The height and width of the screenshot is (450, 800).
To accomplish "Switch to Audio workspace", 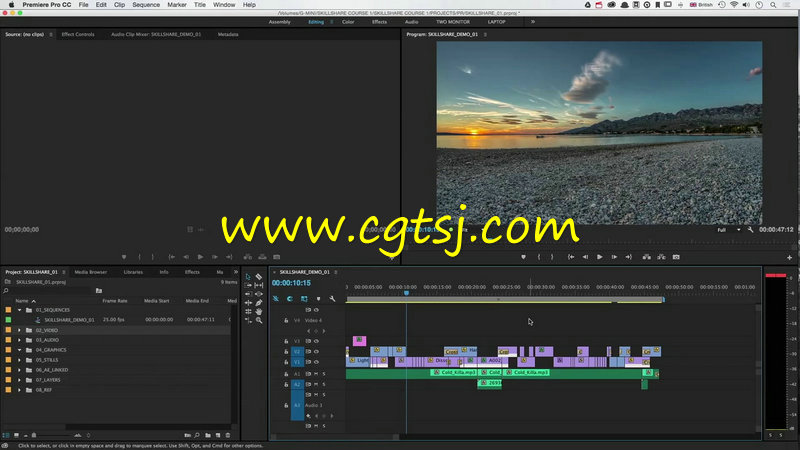I will [x=411, y=22].
